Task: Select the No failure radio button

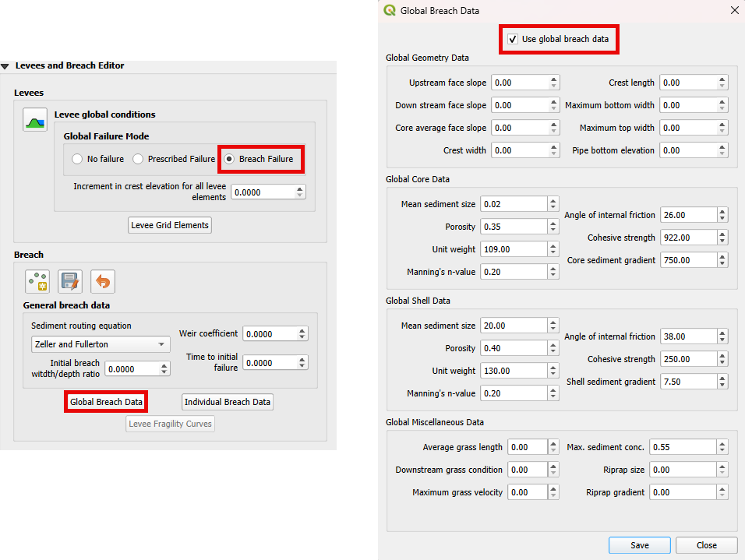Action: pyautogui.click(x=76, y=159)
